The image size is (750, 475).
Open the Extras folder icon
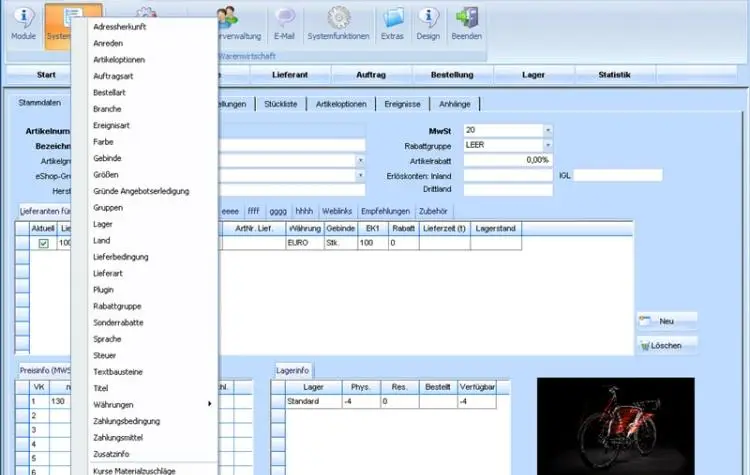393,18
